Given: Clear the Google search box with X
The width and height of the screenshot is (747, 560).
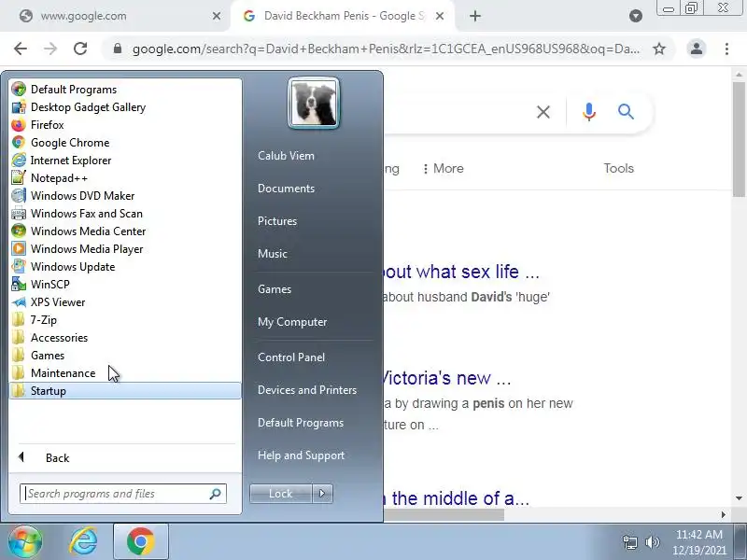Looking at the screenshot, I should pyautogui.click(x=543, y=112).
